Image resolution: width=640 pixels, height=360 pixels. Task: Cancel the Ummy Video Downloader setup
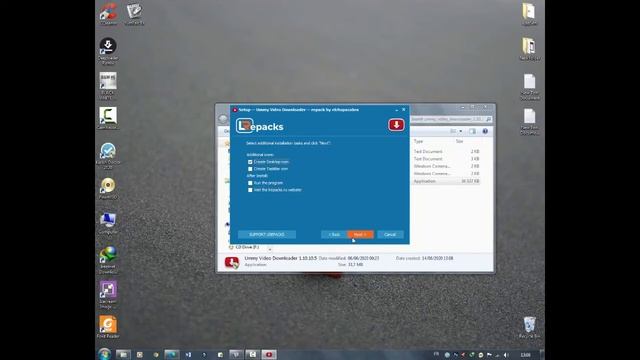tap(390, 235)
